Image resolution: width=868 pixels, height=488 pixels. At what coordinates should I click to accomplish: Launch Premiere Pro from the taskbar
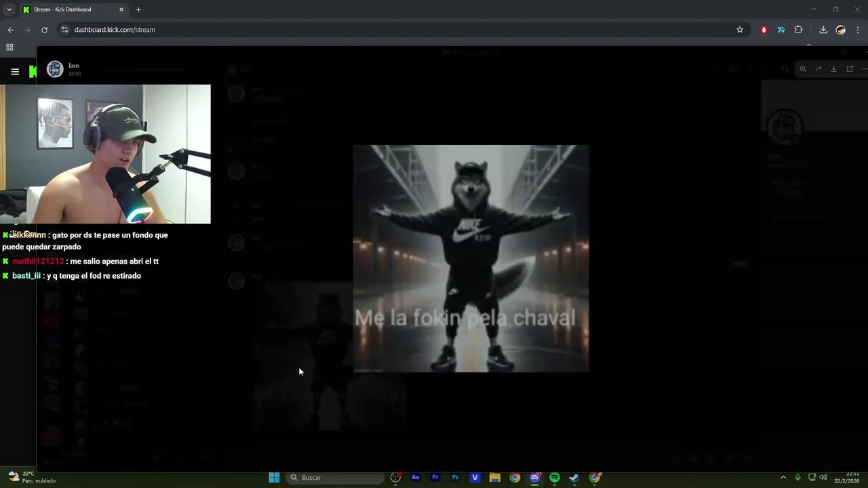pos(435,477)
